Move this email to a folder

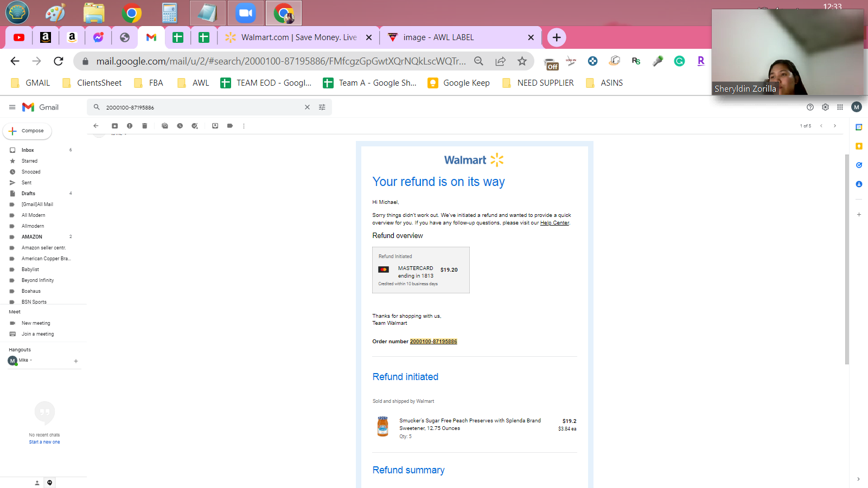(x=215, y=126)
